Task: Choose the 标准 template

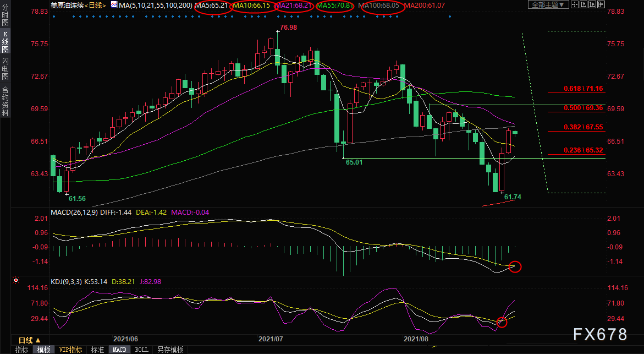Action: point(97,350)
